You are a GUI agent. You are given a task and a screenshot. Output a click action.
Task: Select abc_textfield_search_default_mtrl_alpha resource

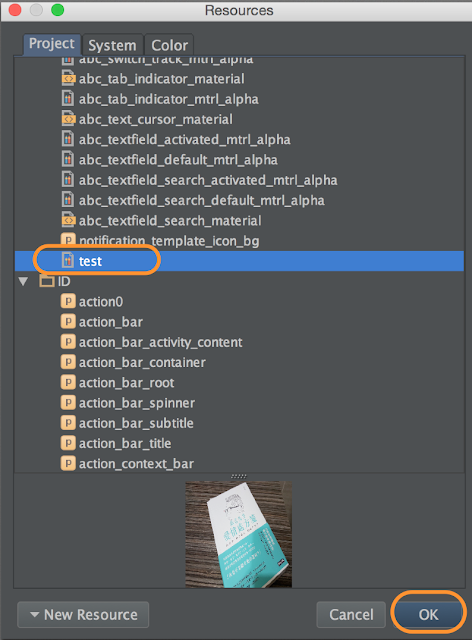pos(202,200)
